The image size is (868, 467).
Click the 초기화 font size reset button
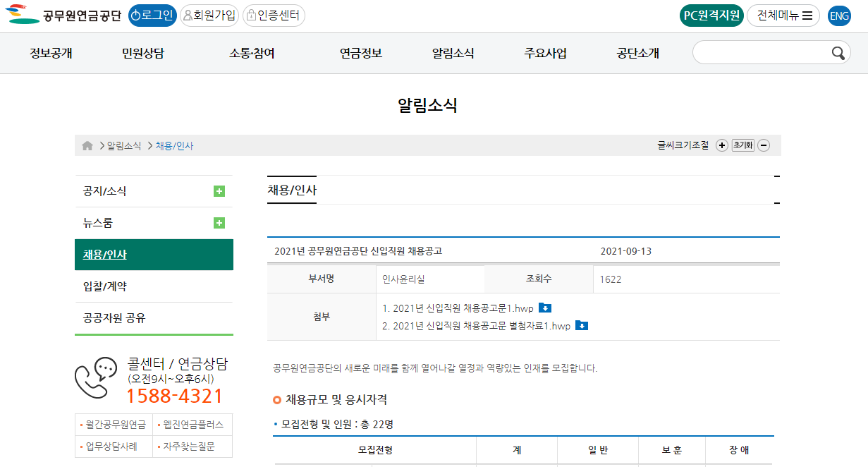pos(743,145)
